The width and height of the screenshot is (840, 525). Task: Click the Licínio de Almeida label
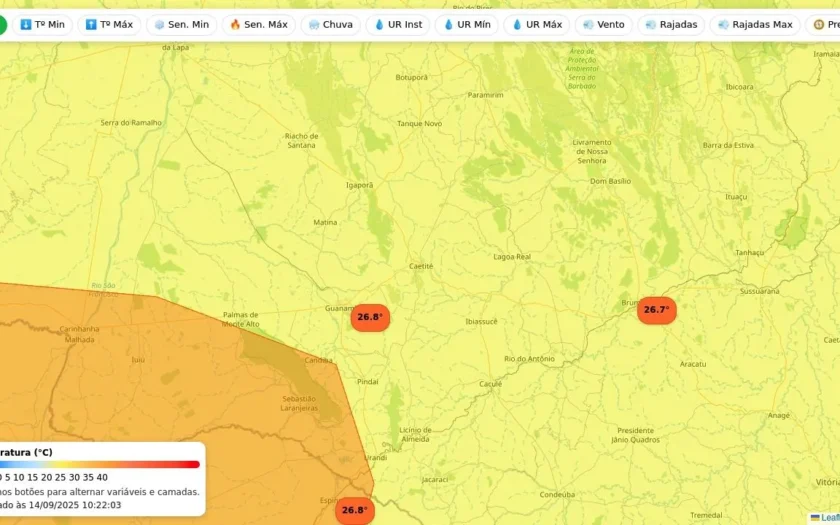(415, 434)
